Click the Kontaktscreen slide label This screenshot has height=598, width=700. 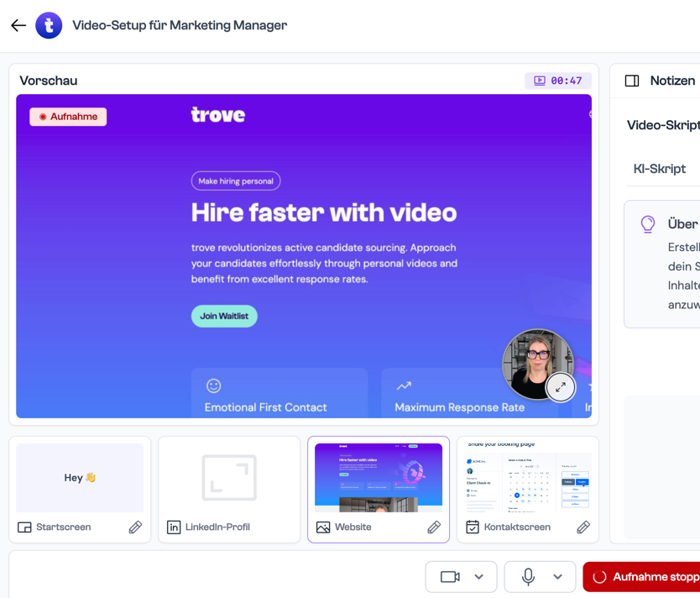(x=517, y=527)
